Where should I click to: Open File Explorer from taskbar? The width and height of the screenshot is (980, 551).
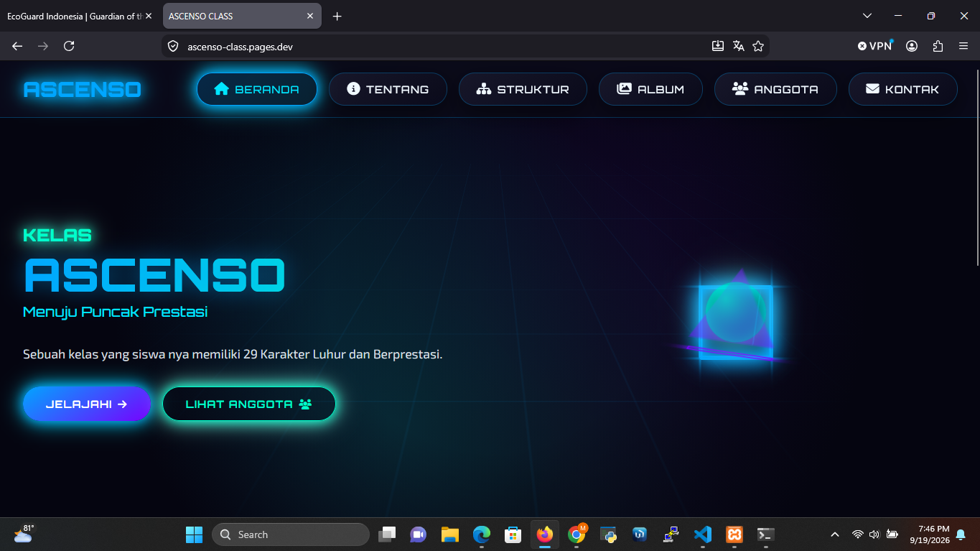450,534
